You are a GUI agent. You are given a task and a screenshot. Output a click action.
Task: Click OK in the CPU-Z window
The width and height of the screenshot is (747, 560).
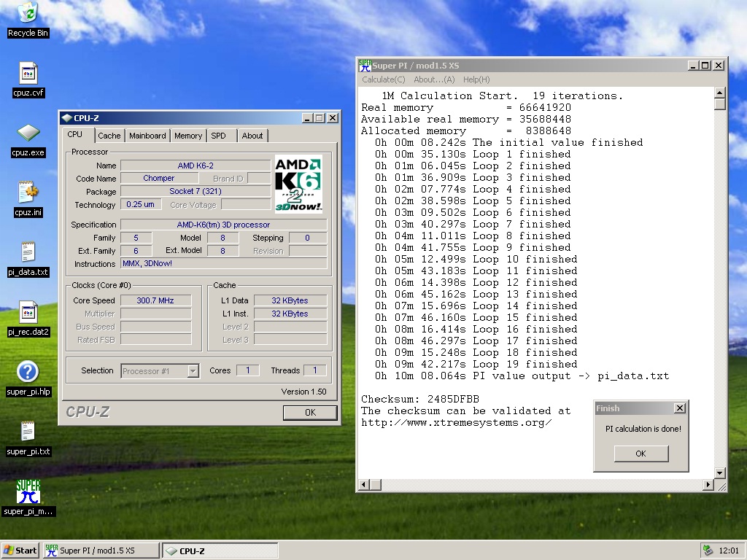[310, 413]
